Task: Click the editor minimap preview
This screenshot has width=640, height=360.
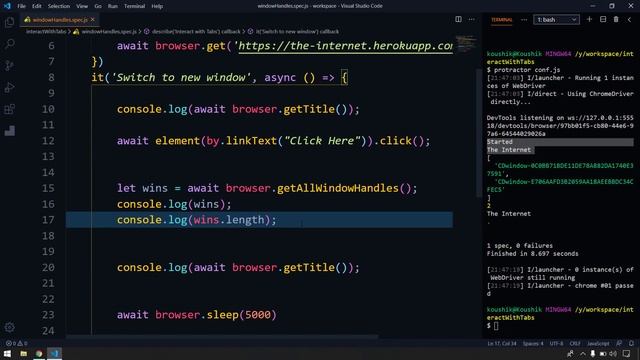Action: click(x=465, y=44)
